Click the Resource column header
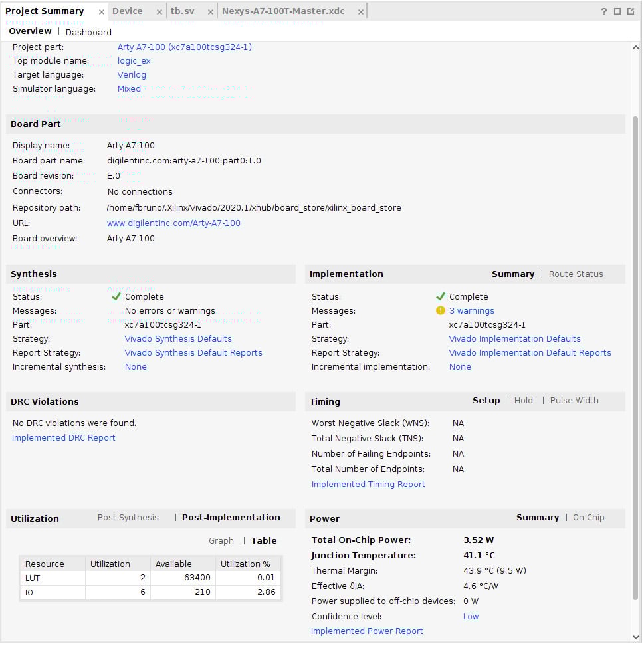Image resolution: width=644 pixels, height=646 pixels. point(53,564)
